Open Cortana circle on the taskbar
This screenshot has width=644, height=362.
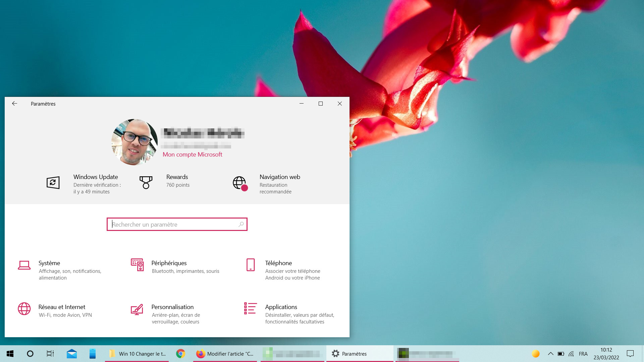coord(30,354)
